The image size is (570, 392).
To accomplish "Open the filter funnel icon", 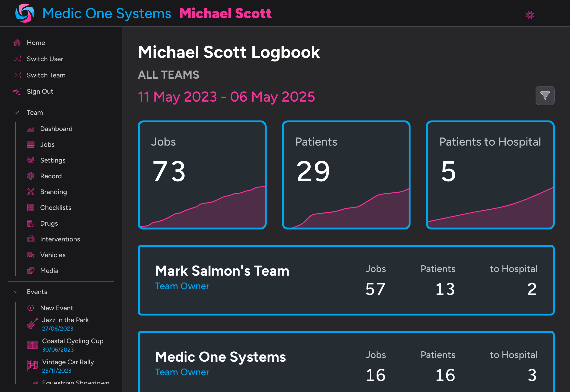I will (x=545, y=96).
